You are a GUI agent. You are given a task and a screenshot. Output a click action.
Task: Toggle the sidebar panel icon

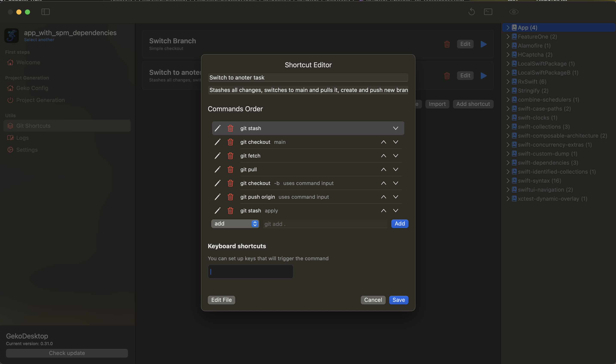click(x=46, y=12)
